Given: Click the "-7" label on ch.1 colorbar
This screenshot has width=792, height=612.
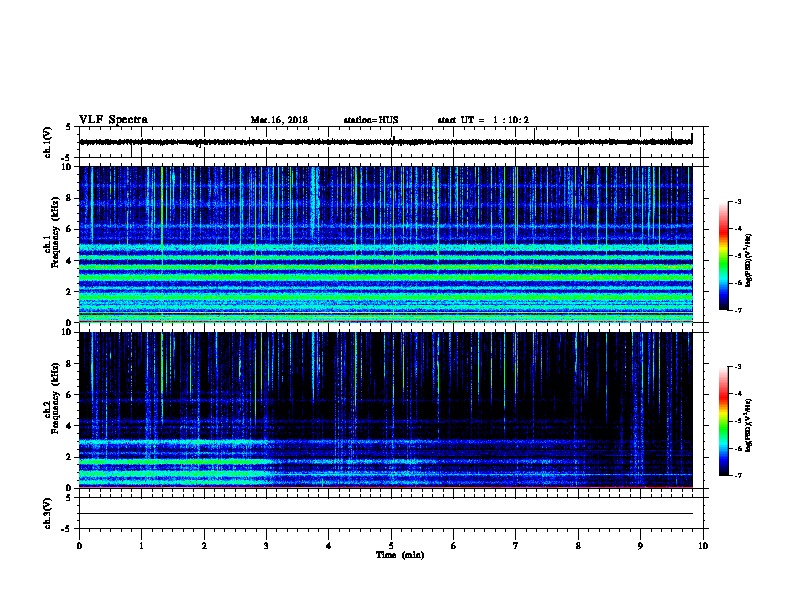Looking at the screenshot, I should tap(738, 310).
